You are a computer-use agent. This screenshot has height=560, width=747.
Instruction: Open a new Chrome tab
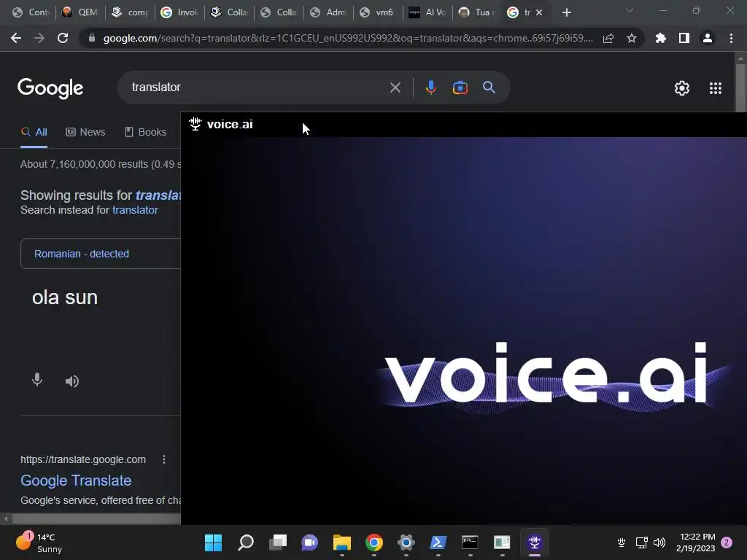coord(566,12)
